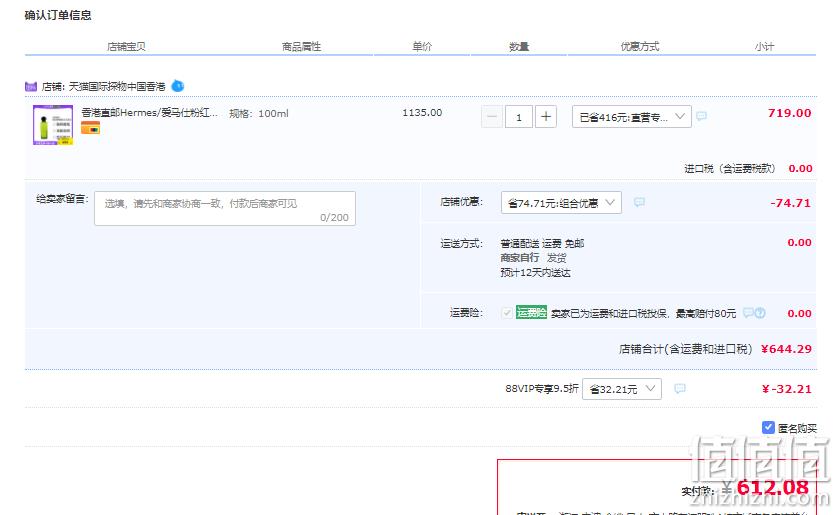Click the 给卖家留言 message text box
Viewport: 839px width, 515px height.
pos(225,208)
